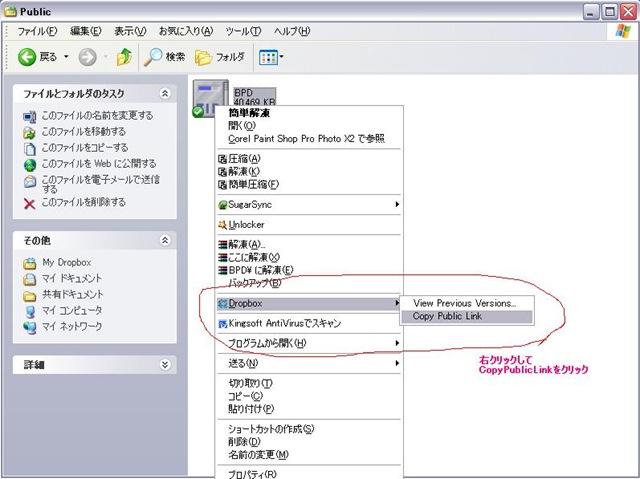Click the greyed Forward arrow icon
Viewport: 640px width, 479px height.
87,57
